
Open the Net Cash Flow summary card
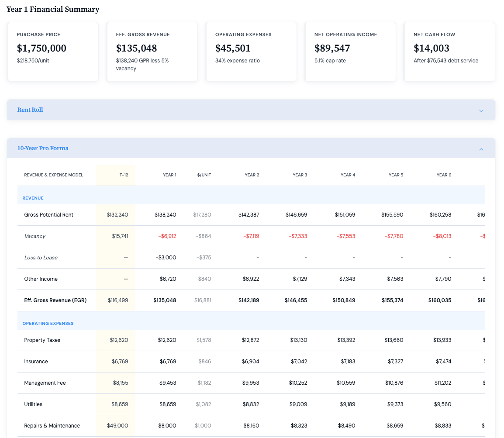click(x=449, y=52)
